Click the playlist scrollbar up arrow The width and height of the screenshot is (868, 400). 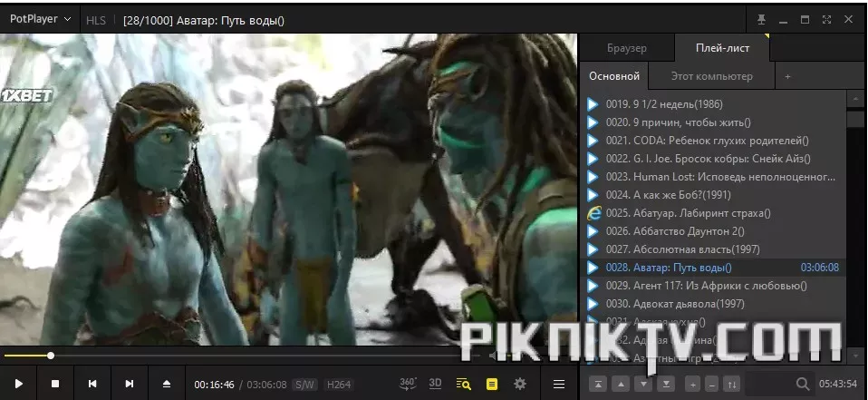855,99
